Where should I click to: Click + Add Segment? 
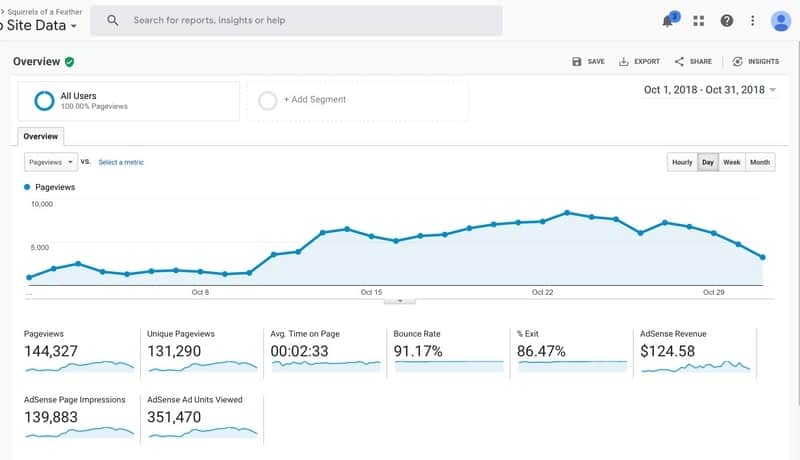click(x=315, y=99)
